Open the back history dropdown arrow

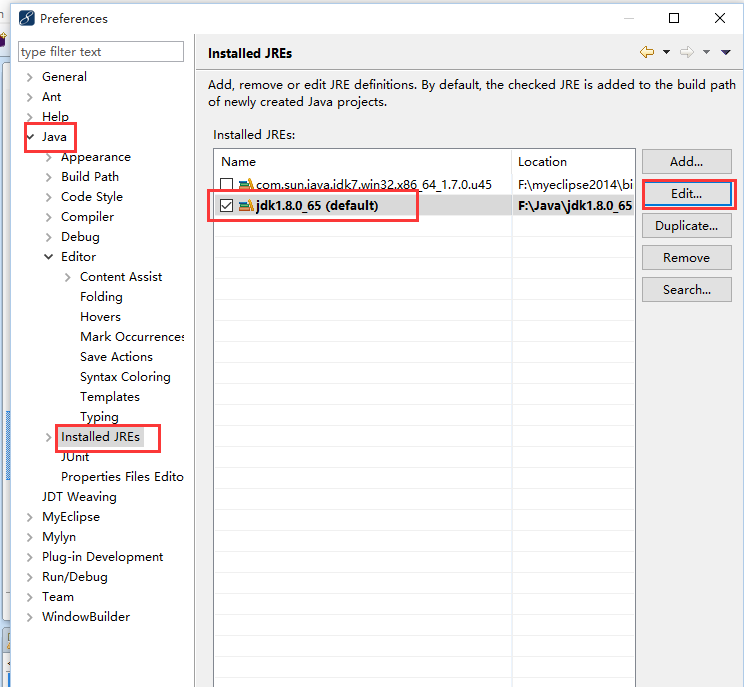666,52
